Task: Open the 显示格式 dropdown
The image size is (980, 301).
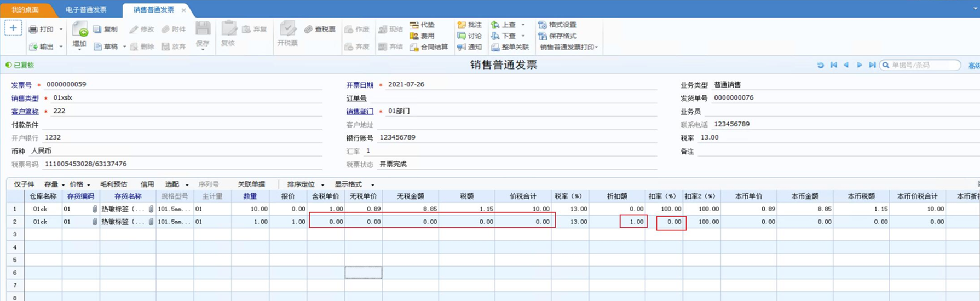Action: [372, 185]
